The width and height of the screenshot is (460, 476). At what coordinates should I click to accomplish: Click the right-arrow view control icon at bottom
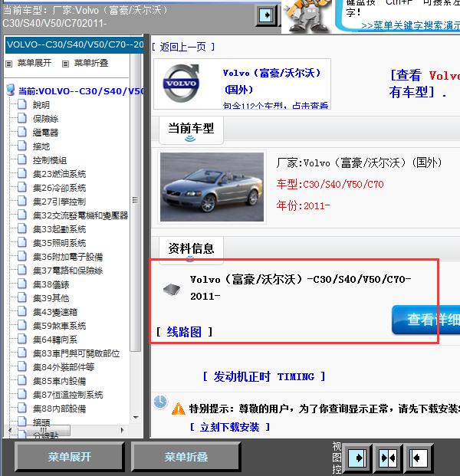(357, 457)
